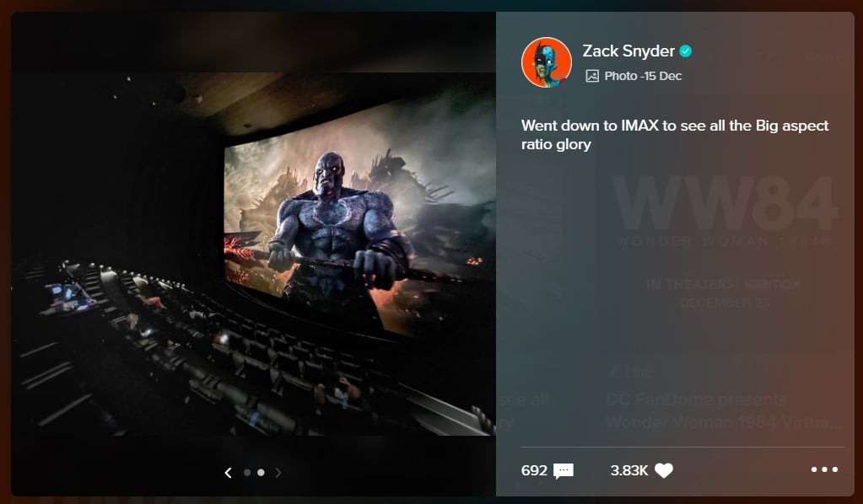Click the 692 comments count
The width and height of the screenshot is (863, 504).
534,470
